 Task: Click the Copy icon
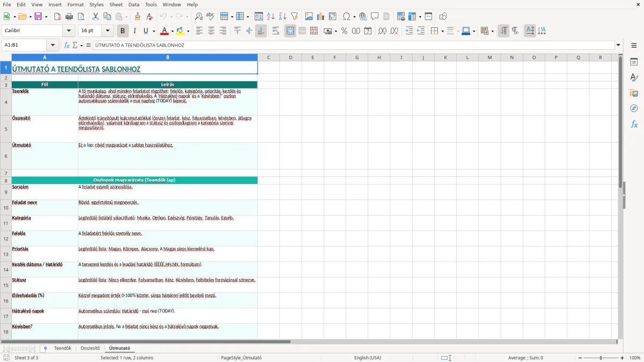click(x=107, y=17)
